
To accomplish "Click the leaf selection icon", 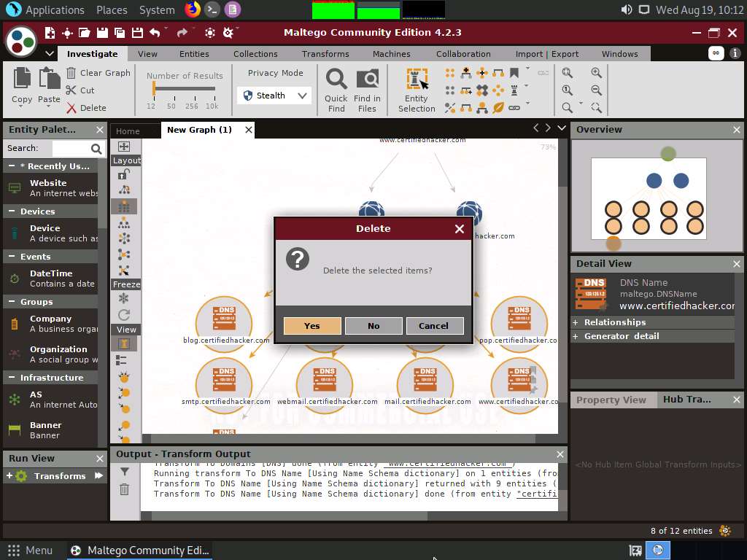I will [x=498, y=108].
